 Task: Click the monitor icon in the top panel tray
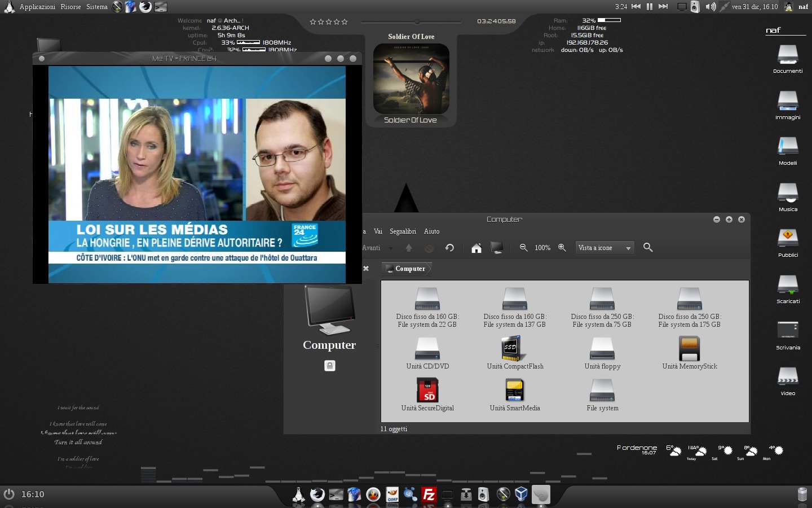coord(682,7)
